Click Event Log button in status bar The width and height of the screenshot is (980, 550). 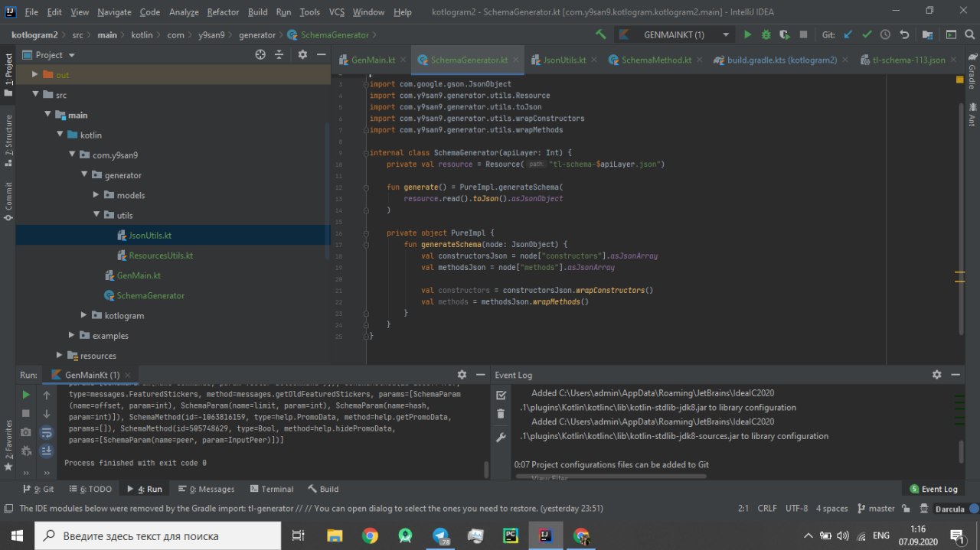(934, 489)
